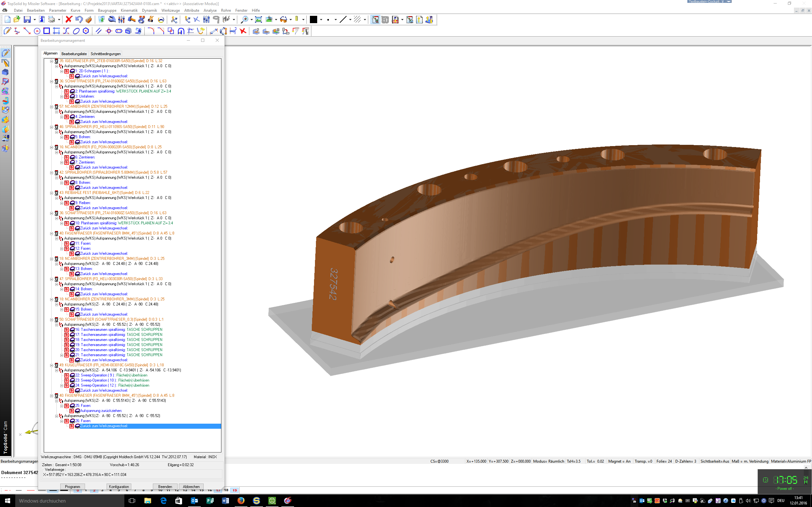
Task: Select the circle sketch tool
Action: point(37,31)
